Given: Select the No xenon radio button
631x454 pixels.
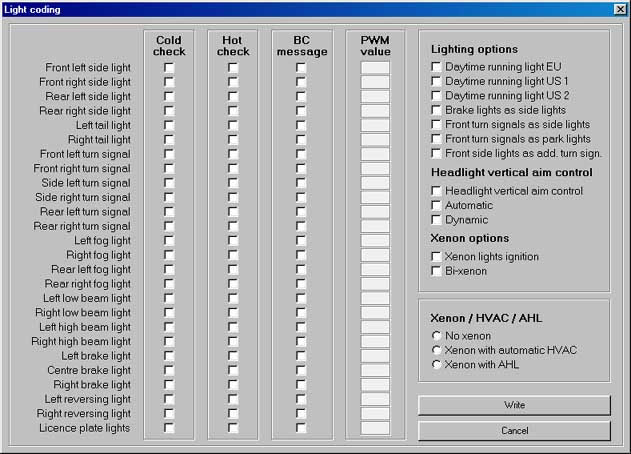Looking at the screenshot, I should 436,335.
